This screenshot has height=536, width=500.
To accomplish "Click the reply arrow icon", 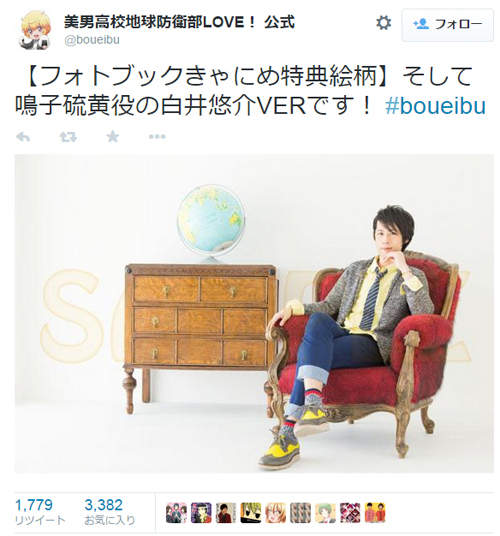I will [x=23, y=137].
